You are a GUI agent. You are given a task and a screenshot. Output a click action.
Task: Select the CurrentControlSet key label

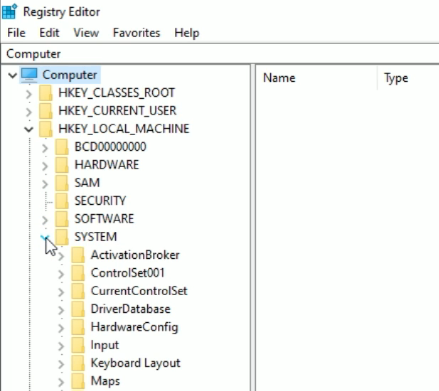coord(139,291)
